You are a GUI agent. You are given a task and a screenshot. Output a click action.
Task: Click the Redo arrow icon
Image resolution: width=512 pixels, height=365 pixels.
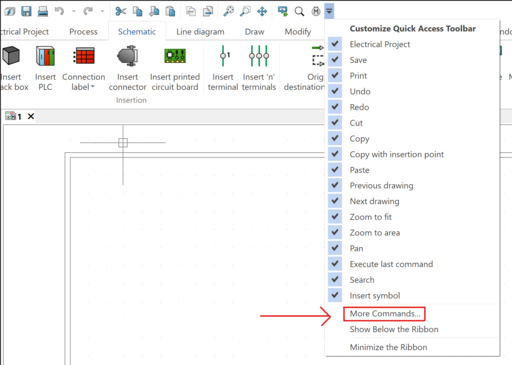[88, 11]
